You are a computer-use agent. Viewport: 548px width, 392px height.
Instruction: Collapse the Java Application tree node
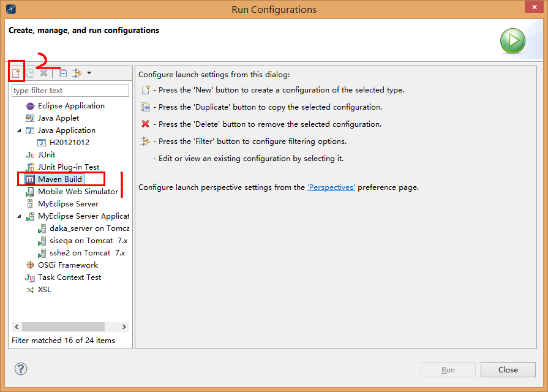tap(19, 130)
